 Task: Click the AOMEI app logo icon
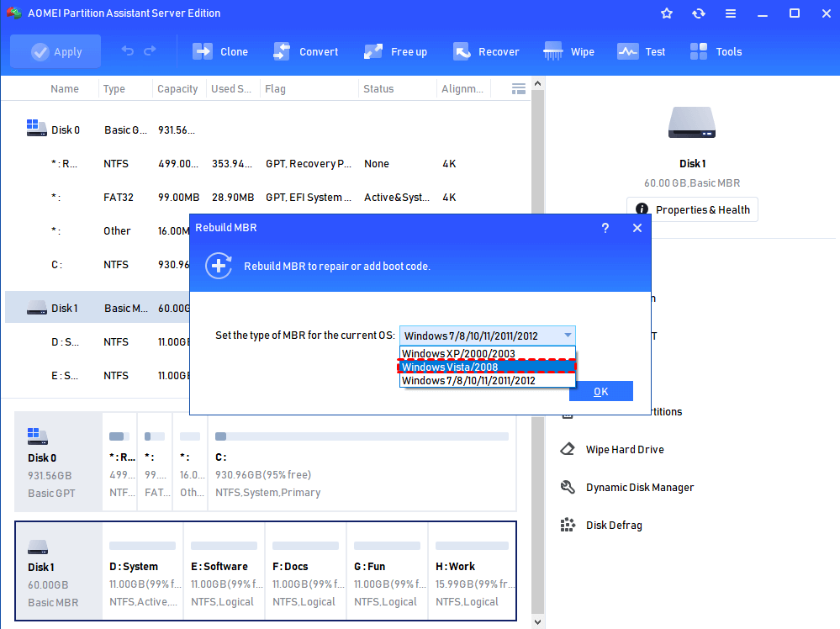click(x=14, y=13)
